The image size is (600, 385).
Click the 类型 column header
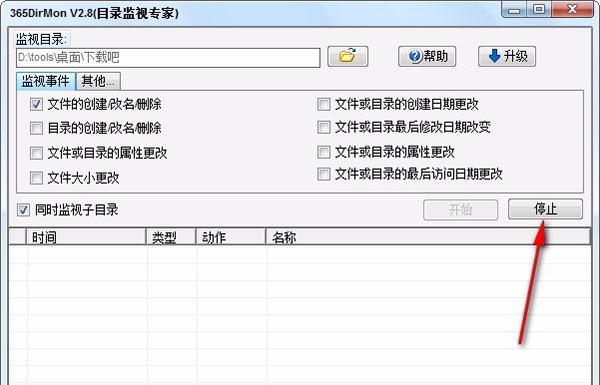[x=171, y=237]
